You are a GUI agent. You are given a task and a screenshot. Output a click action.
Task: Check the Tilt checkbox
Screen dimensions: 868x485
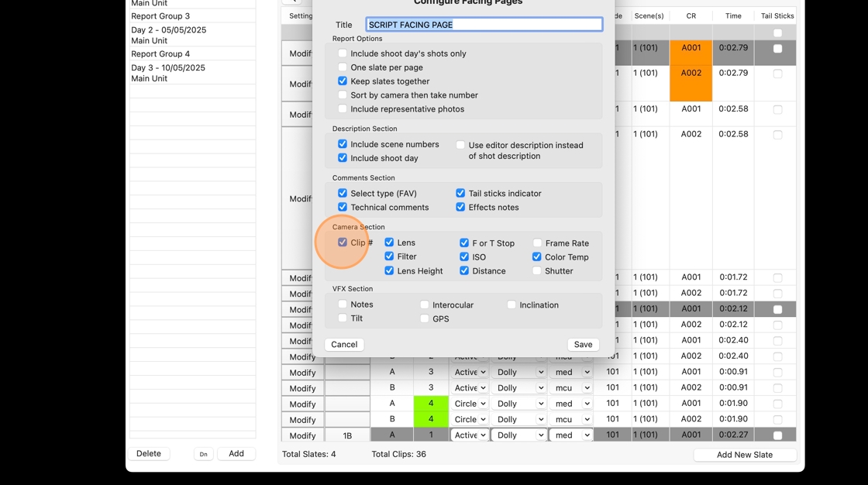pos(343,318)
